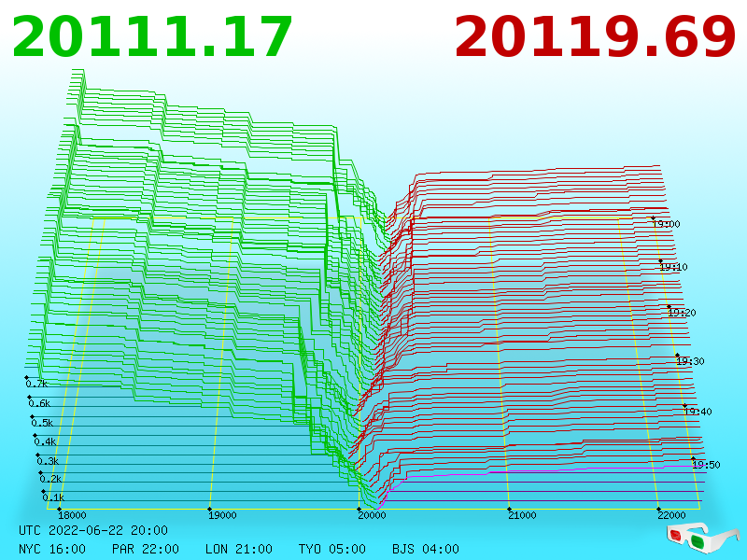Viewport: 747px width, 560px height.
Task: Click the TYO 05:00 clock text
Action: [332, 549]
